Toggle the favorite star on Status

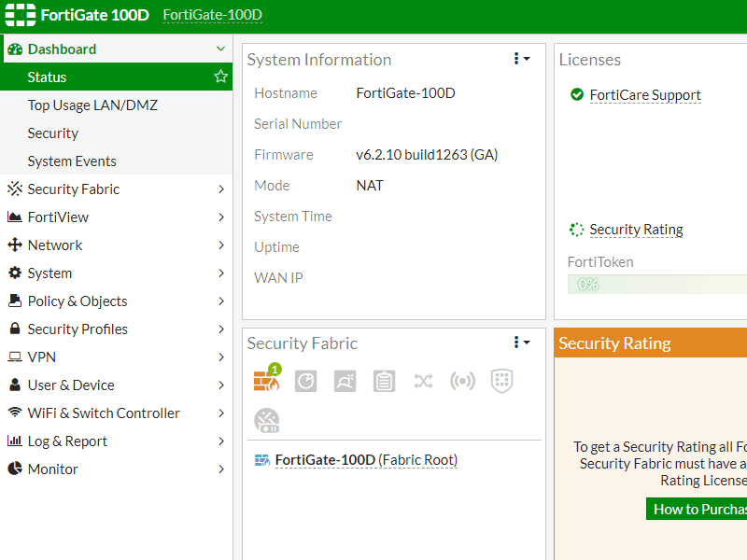221,77
